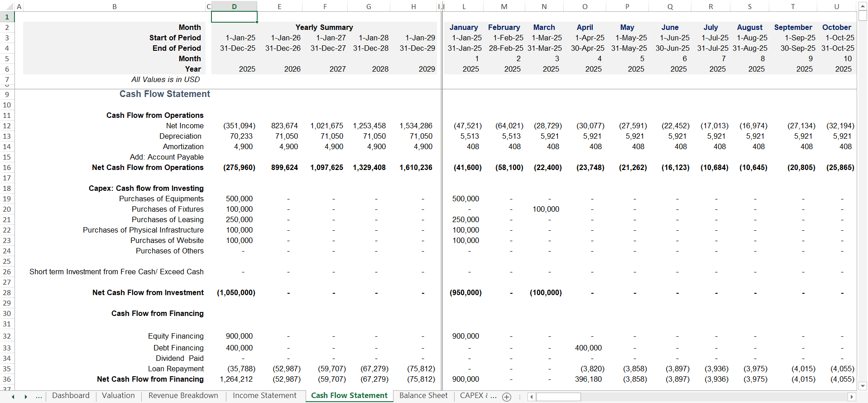Viewport: 868px width, 403px height.
Task: Select the 1-Feb-25 start of period cell
Action: (508, 38)
